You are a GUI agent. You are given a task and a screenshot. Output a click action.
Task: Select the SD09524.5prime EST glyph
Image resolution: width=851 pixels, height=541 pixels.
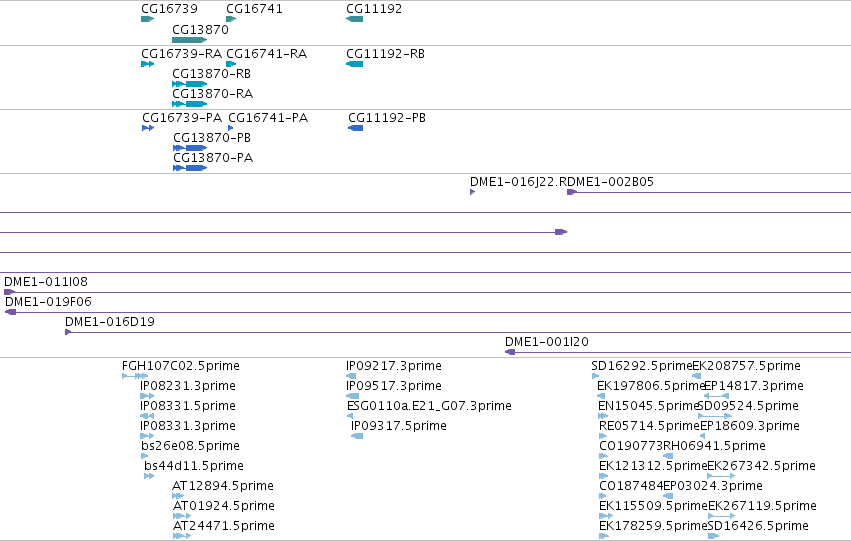715,416
